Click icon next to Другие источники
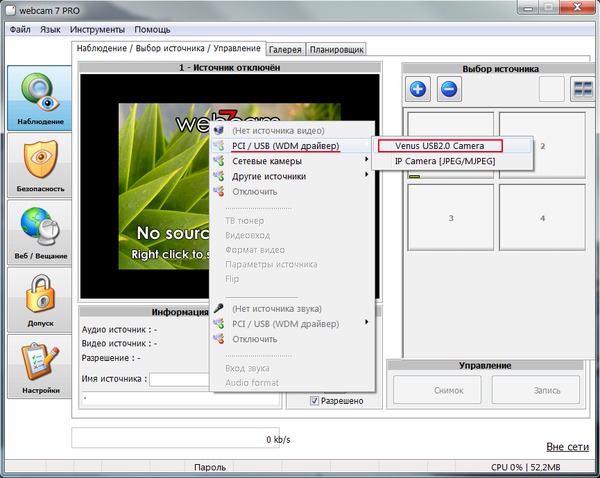This screenshot has width=600, height=478. pos(219,176)
